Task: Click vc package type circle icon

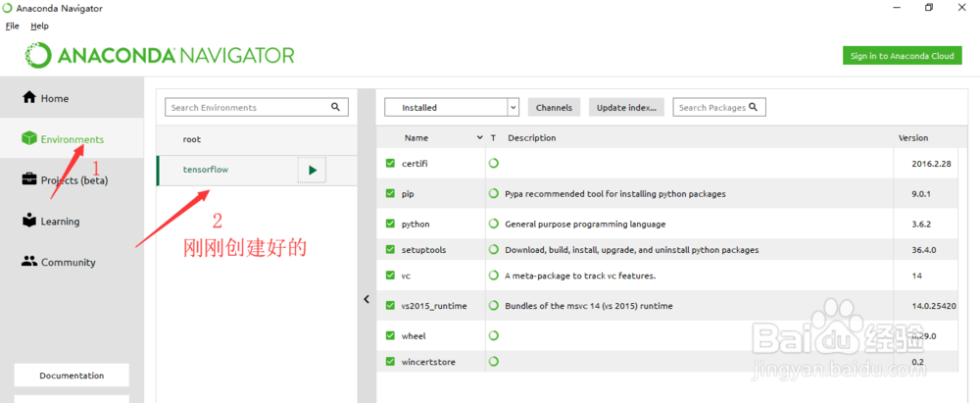Action: (494, 276)
